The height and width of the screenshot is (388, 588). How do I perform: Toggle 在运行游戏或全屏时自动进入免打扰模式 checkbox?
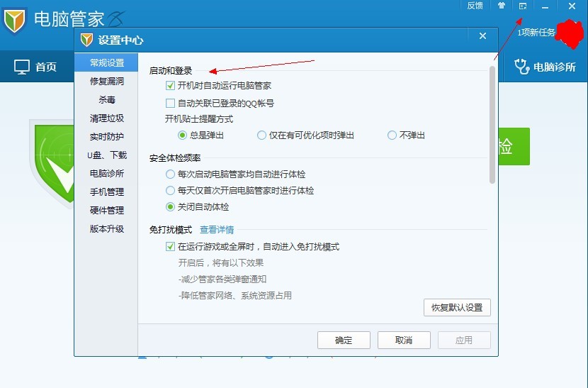point(170,246)
